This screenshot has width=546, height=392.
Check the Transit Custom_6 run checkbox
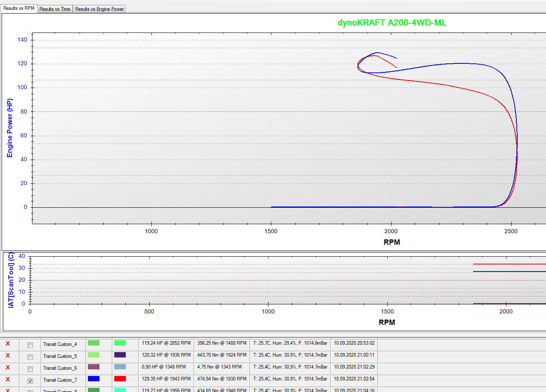click(x=30, y=369)
